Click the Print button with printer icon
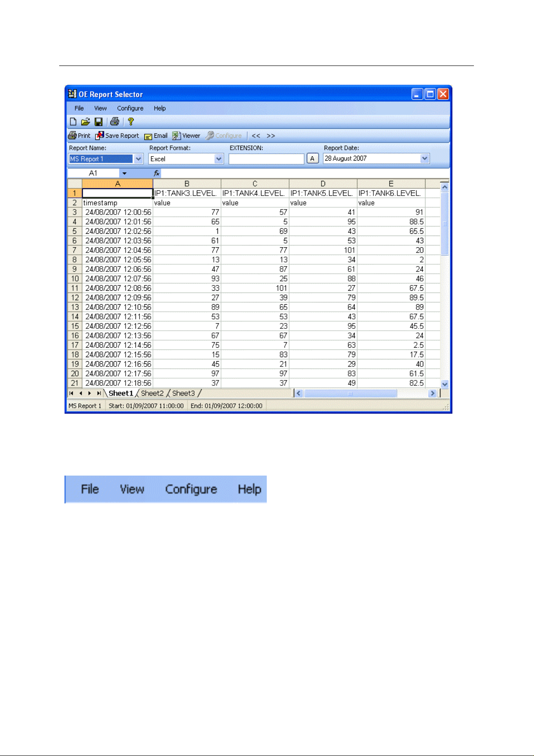This screenshot has height=756, width=534. click(x=79, y=135)
